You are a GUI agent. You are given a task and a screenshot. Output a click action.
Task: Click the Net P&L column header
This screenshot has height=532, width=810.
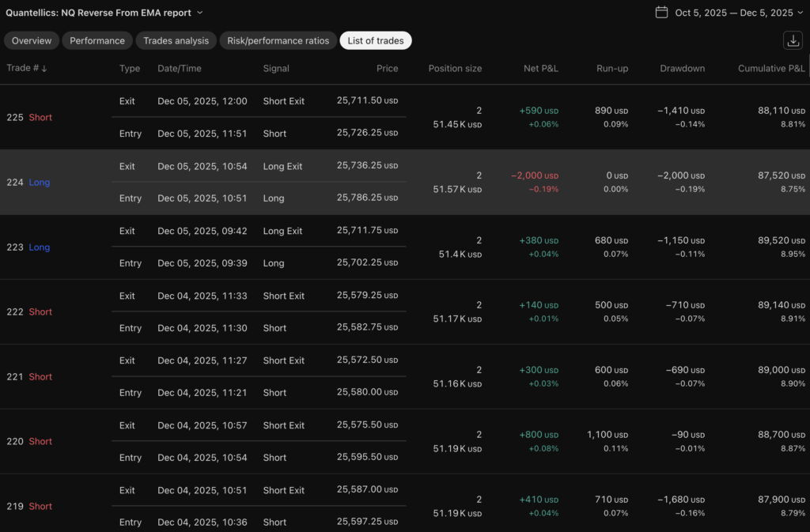coord(540,69)
